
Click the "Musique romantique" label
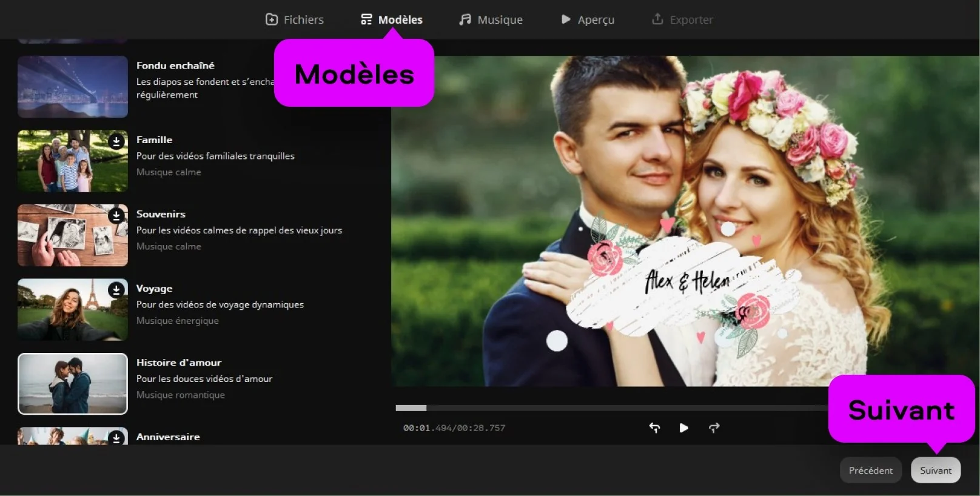[181, 395]
